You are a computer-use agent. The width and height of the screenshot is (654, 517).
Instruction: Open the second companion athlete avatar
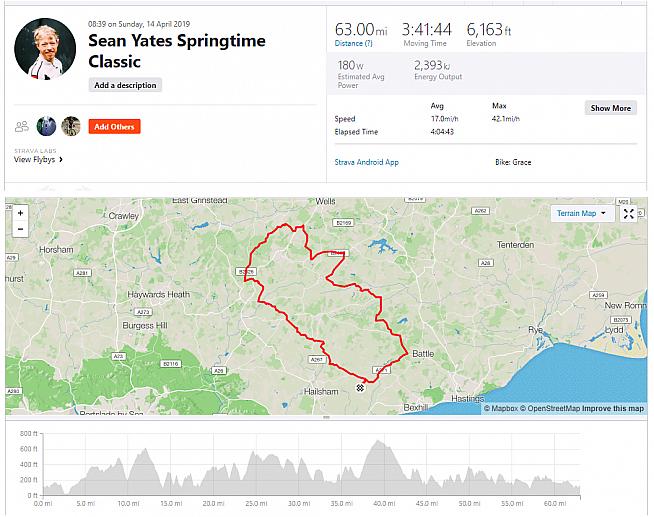tap(70, 126)
